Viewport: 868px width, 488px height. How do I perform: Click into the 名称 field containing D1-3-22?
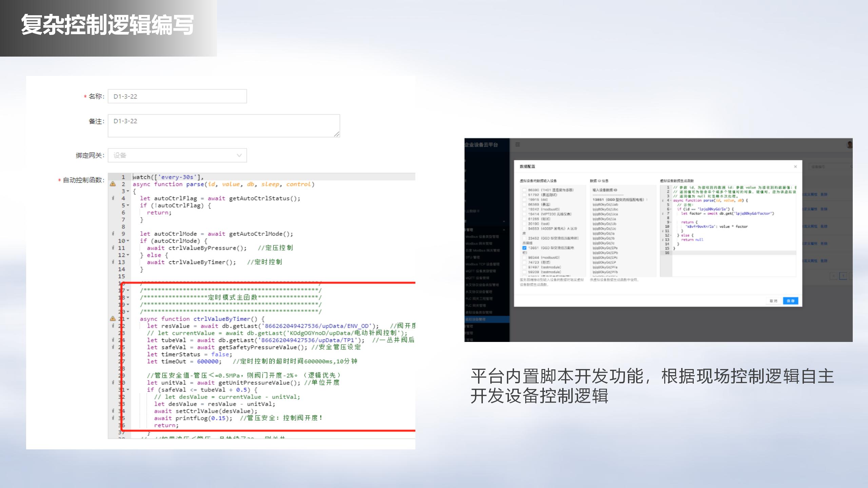tap(177, 96)
